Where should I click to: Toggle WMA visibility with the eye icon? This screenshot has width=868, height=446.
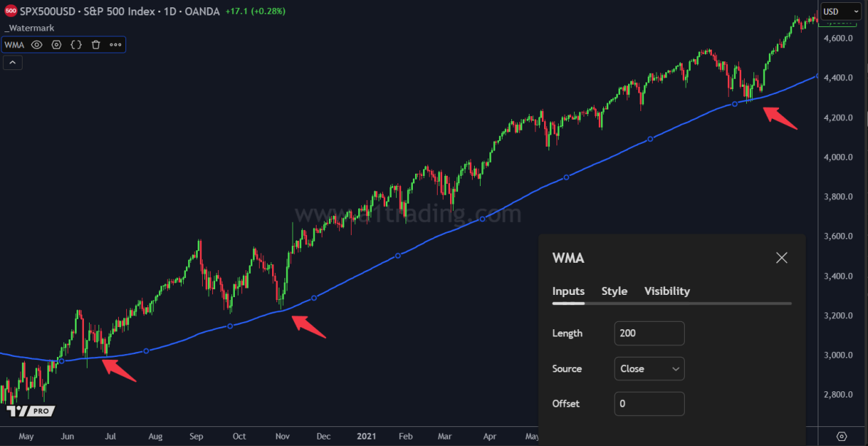click(x=36, y=45)
